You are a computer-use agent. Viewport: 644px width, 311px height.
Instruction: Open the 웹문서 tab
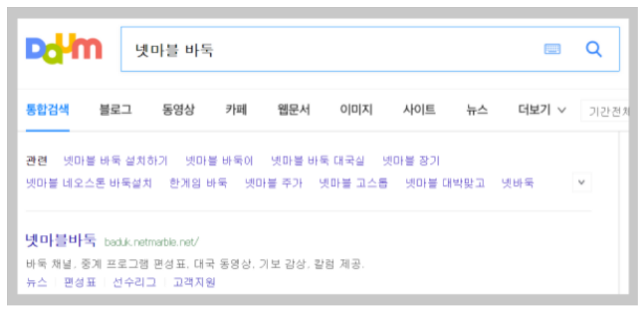pos(294,110)
